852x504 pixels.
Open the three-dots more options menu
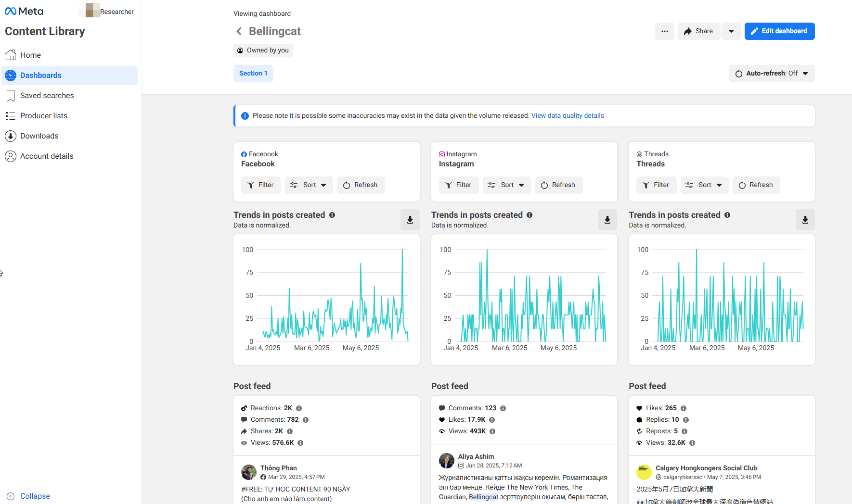(664, 31)
